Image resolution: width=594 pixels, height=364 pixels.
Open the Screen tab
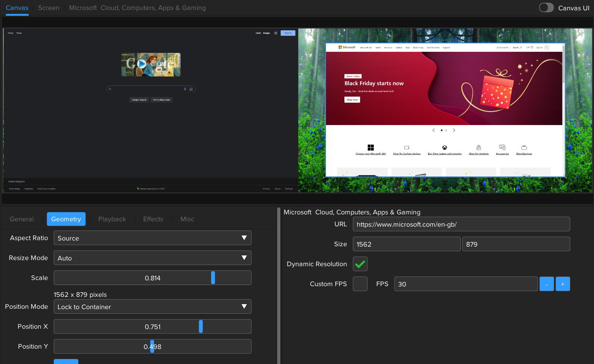[x=49, y=8]
